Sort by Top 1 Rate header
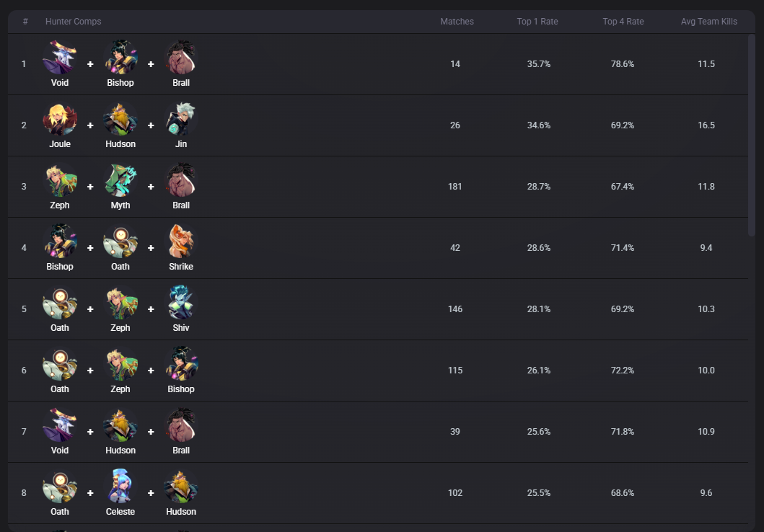Image resolution: width=764 pixels, height=532 pixels. [537, 22]
